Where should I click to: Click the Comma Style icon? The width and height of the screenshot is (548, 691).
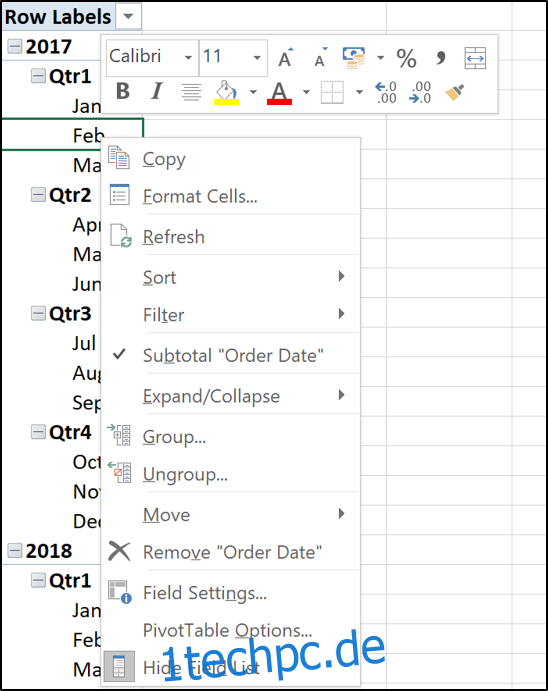(x=440, y=57)
